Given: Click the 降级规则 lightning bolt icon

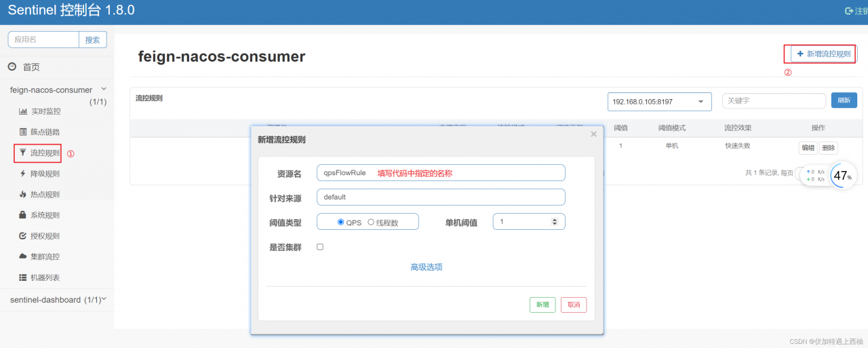Looking at the screenshot, I should (x=23, y=174).
